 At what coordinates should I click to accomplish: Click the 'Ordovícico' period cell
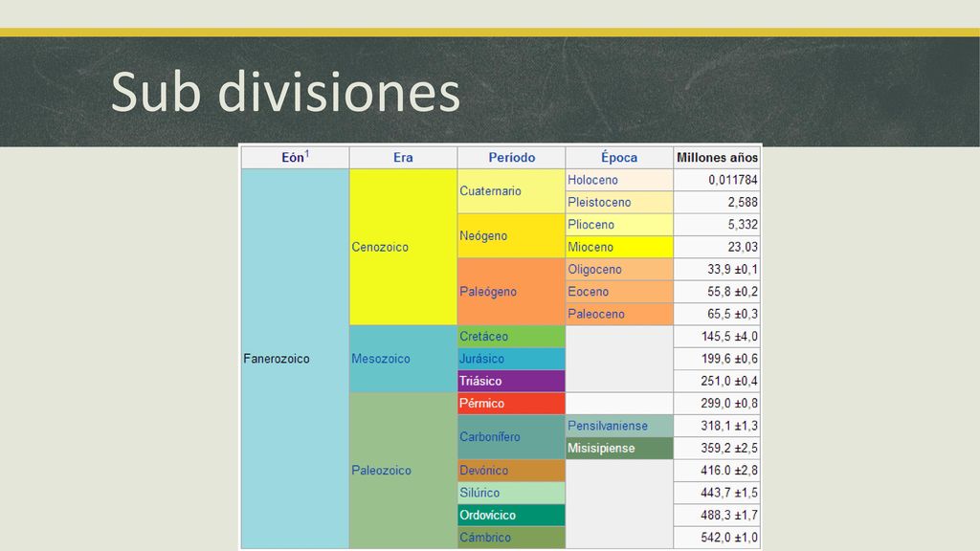click(511, 516)
